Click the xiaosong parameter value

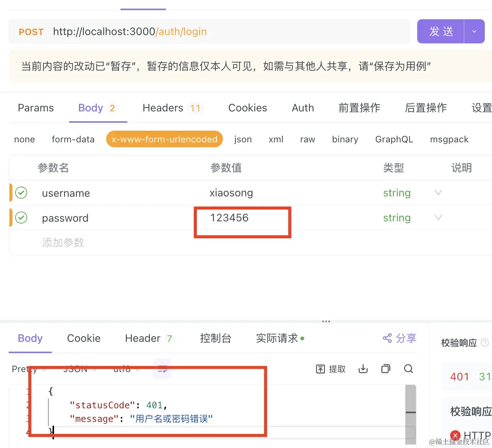coord(231,193)
